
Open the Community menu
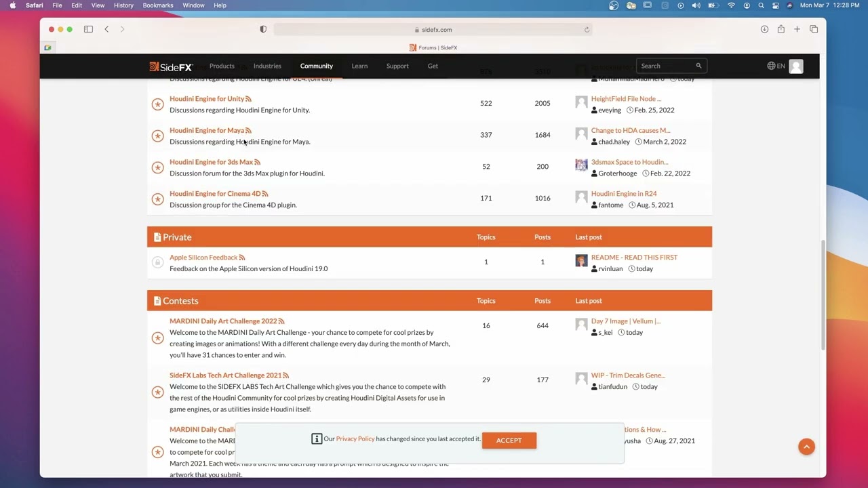317,66
